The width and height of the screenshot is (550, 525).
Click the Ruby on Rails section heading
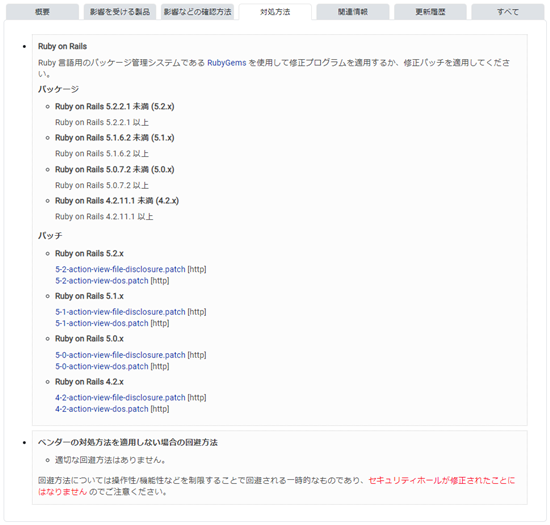click(x=62, y=46)
